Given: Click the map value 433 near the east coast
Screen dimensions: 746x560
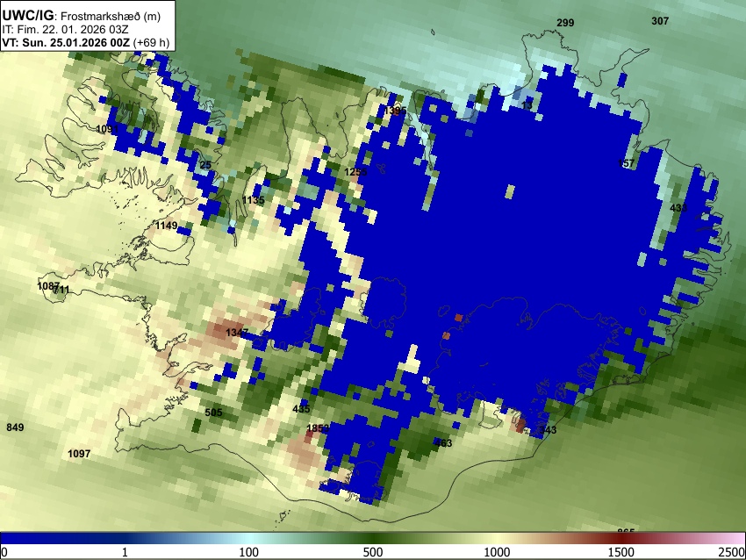Looking at the screenshot, I should point(678,208).
